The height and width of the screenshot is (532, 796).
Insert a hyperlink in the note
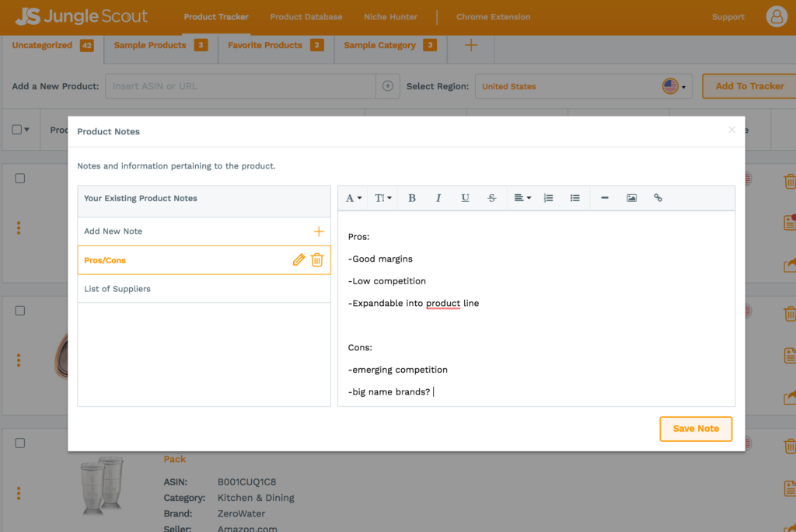coord(658,198)
